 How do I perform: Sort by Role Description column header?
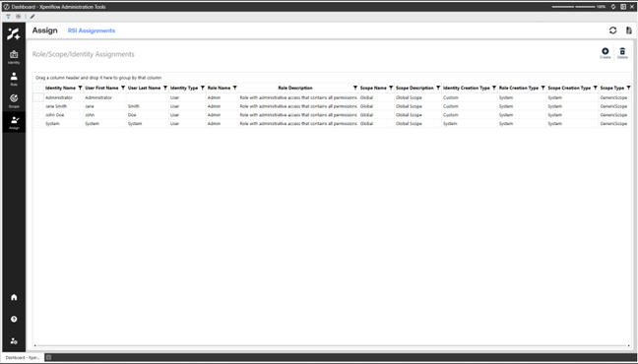tap(295, 88)
